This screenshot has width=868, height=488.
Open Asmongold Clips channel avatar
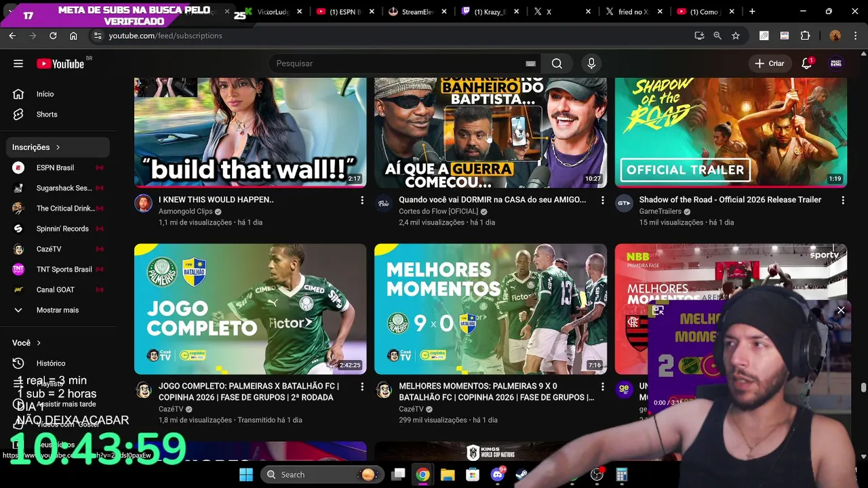point(143,203)
